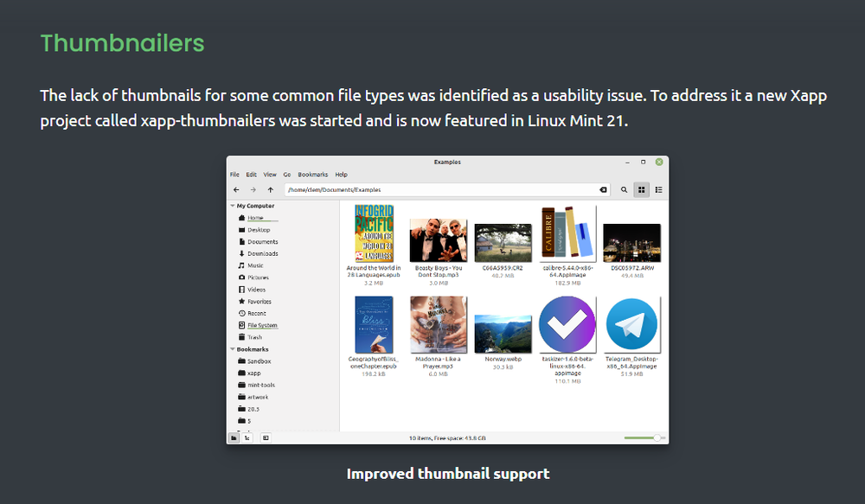Go to parent folder with the up arrow
The image size is (865, 504).
coord(270,188)
